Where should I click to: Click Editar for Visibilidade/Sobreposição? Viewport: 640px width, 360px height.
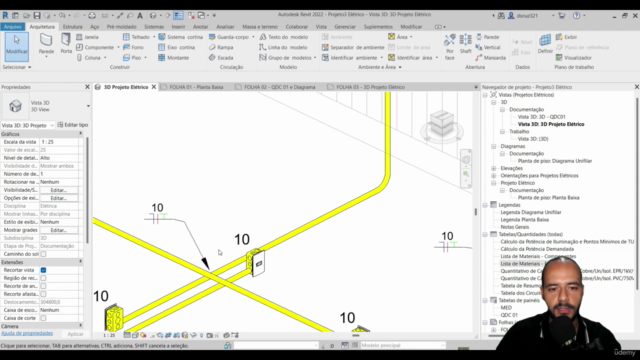[58, 190]
